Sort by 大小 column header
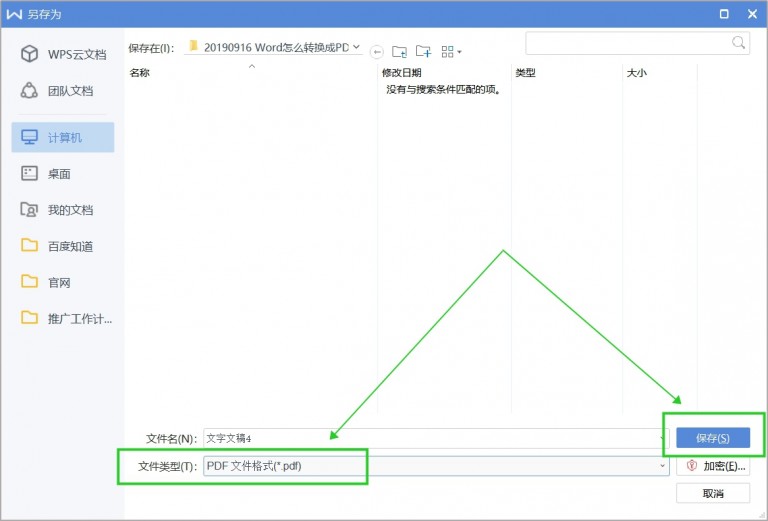The width and height of the screenshot is (768, 521). pos(637,73)
